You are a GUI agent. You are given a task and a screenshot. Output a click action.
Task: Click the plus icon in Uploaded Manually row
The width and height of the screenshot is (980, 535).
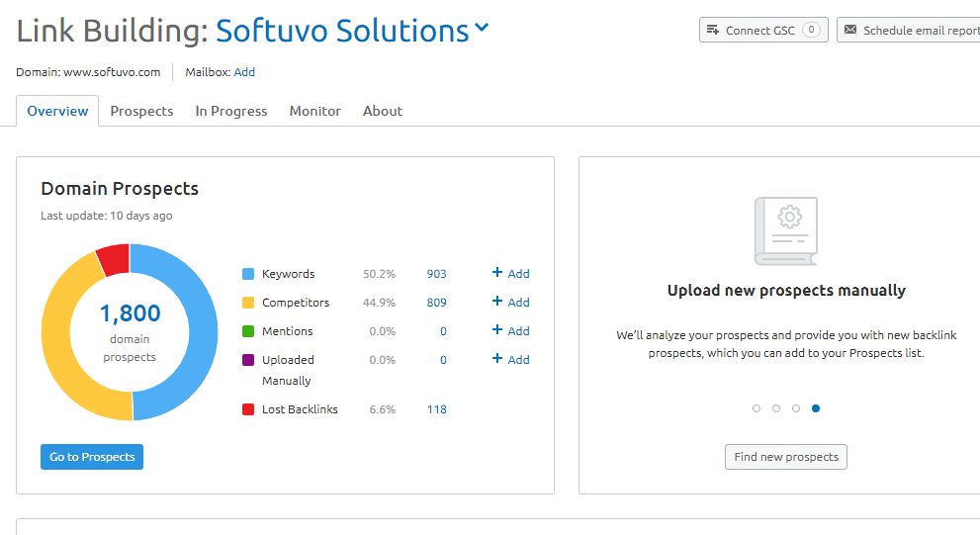pos(496,358)
